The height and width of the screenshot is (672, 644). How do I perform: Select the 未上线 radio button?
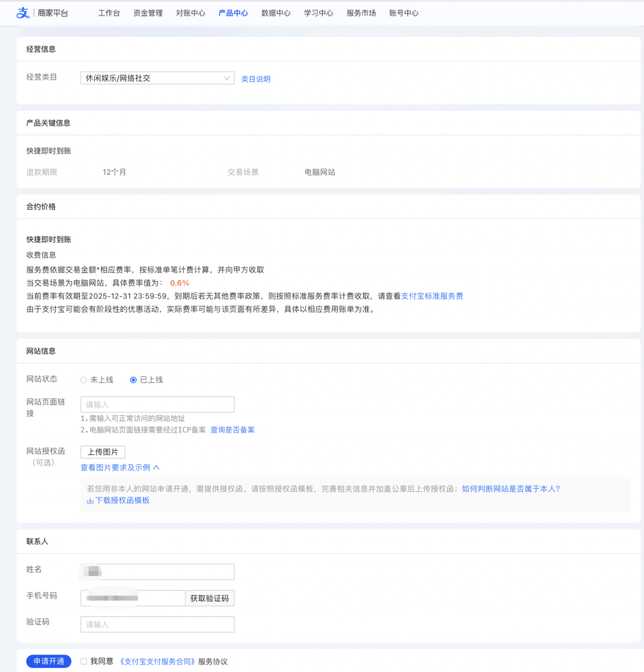84,380
